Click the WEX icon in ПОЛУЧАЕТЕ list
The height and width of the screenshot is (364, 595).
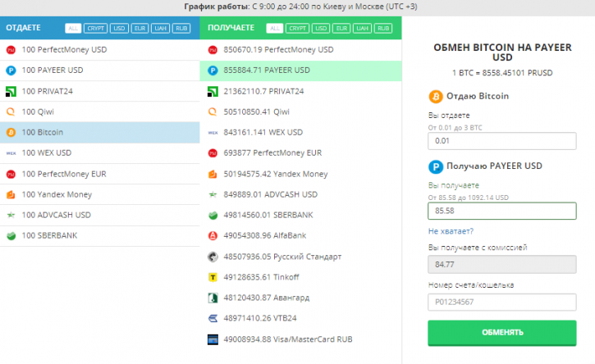tap(213, 133)
